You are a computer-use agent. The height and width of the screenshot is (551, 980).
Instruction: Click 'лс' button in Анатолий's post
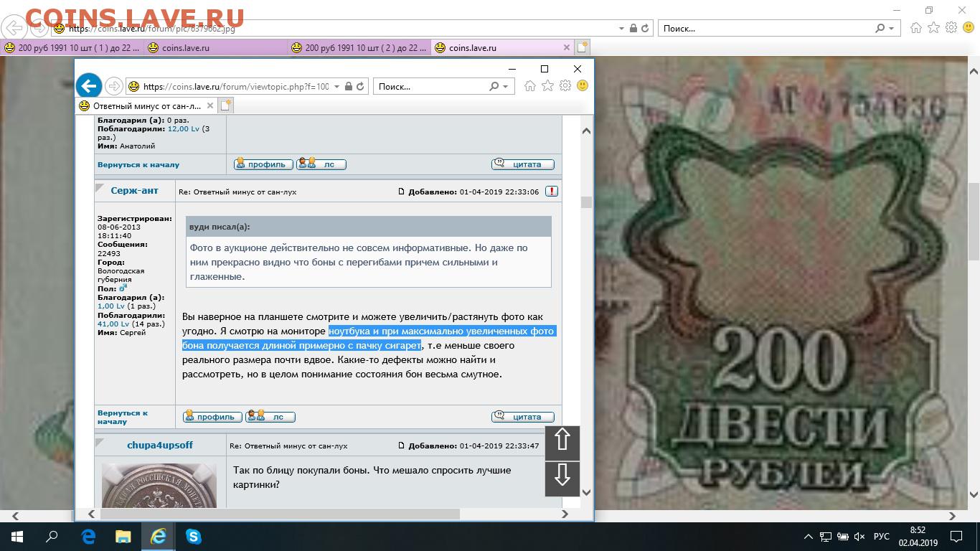(x=321, y=164)
